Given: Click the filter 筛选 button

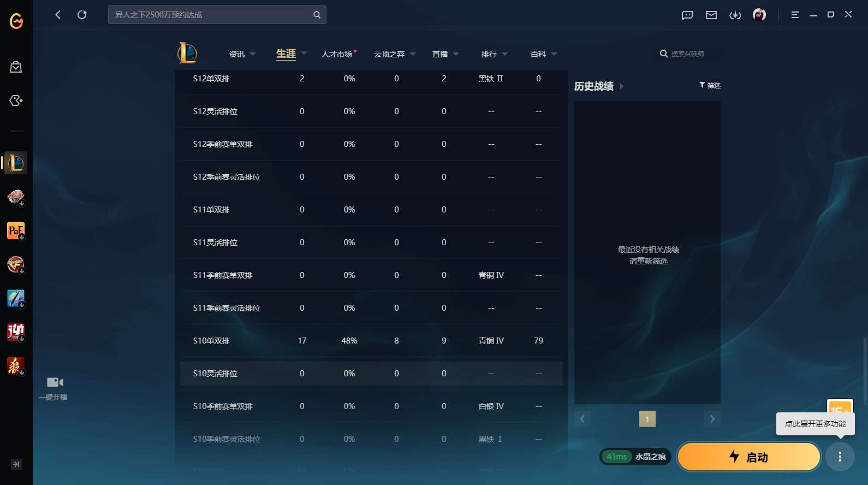Looking at the screenshot, I should [x=710, y=85].
